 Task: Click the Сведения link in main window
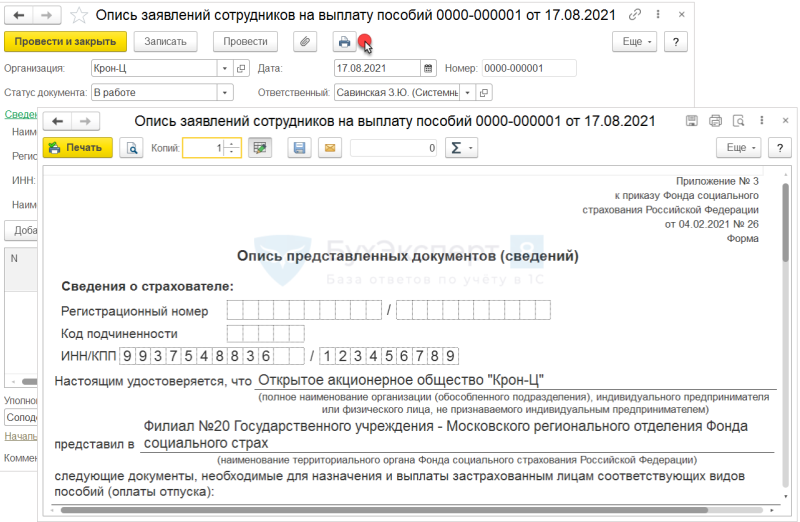21,114
